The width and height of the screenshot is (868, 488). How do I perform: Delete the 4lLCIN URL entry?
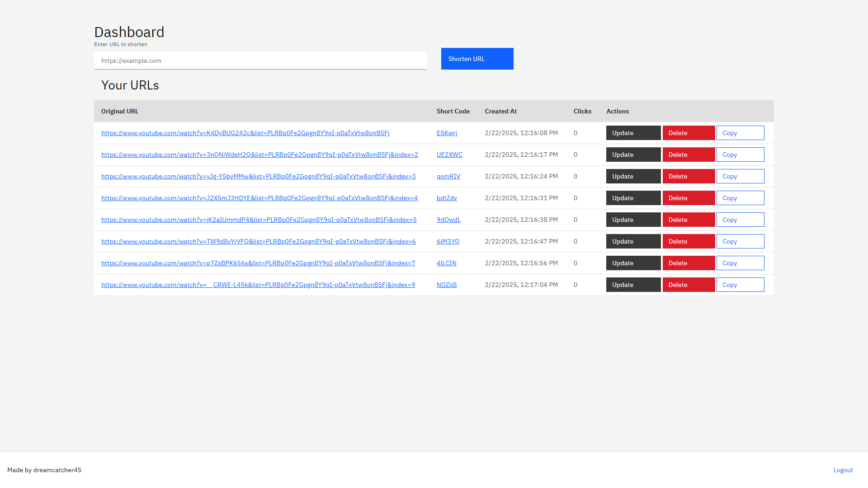tap(689, 263)
